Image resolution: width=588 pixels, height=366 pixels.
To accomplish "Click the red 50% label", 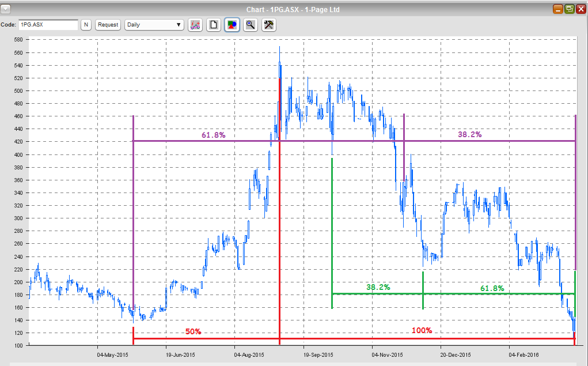I will pos(193,332).
